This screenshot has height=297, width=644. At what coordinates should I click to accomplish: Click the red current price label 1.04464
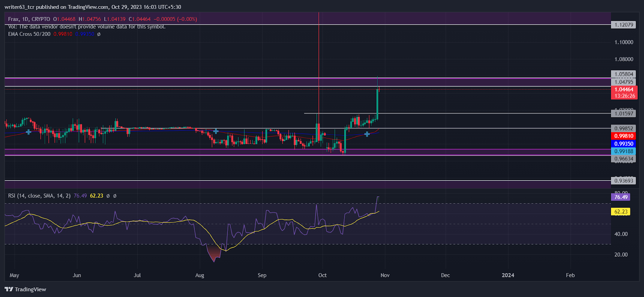(x=624, y=89)
